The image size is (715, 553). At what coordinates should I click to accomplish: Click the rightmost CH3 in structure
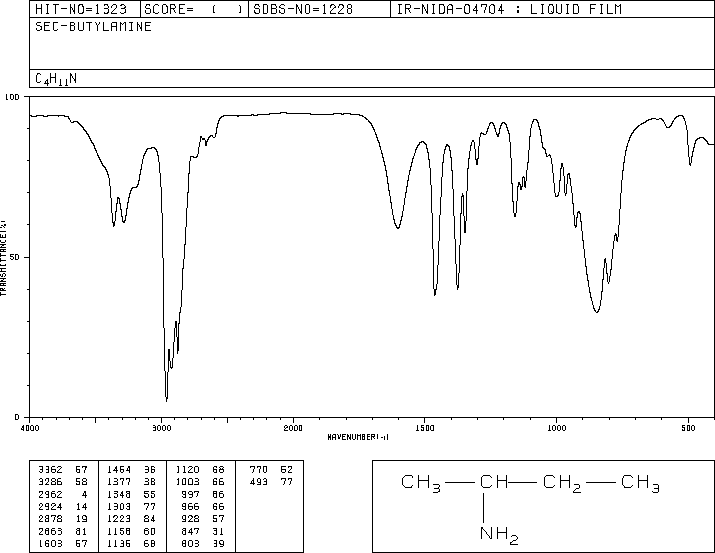click(640, 483)
